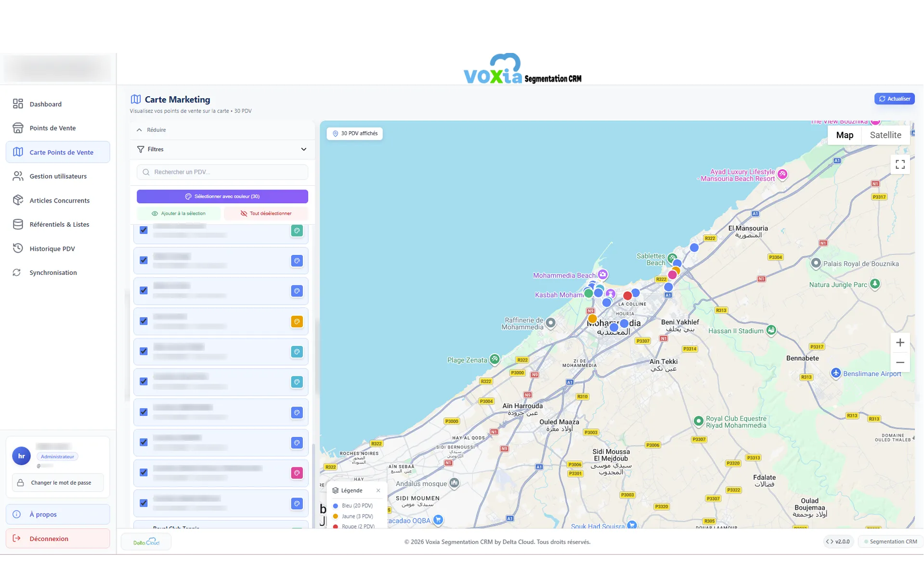Uncheck the checkbox in the green-swatch top row

tap(143, 230)
